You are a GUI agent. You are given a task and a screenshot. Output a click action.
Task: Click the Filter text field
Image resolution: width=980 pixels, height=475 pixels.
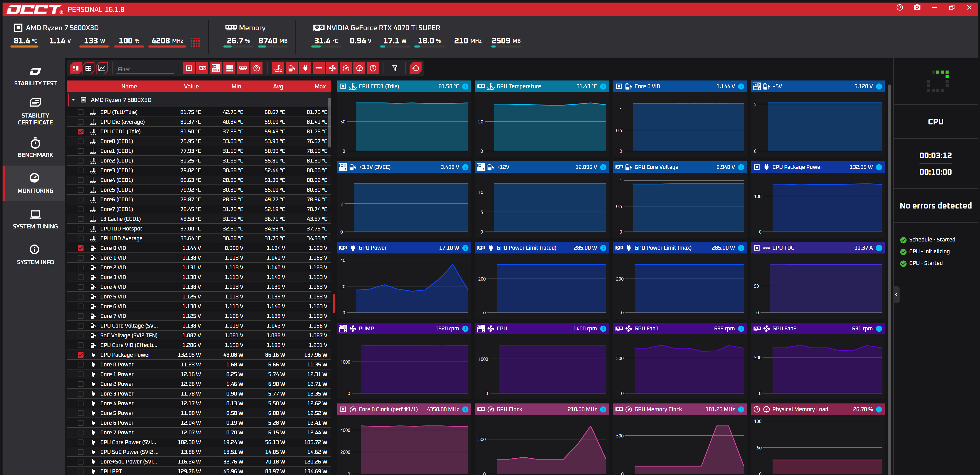(145, 69)
